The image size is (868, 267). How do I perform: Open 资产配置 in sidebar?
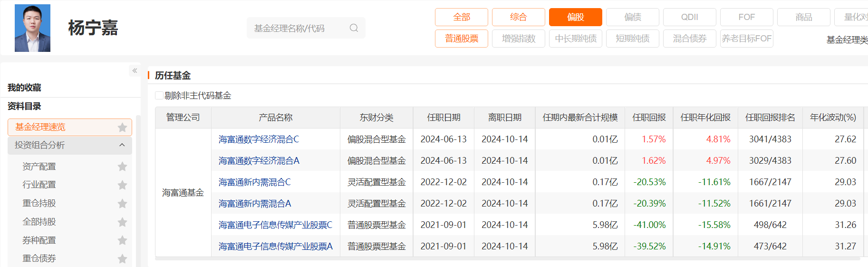[39, 167]
